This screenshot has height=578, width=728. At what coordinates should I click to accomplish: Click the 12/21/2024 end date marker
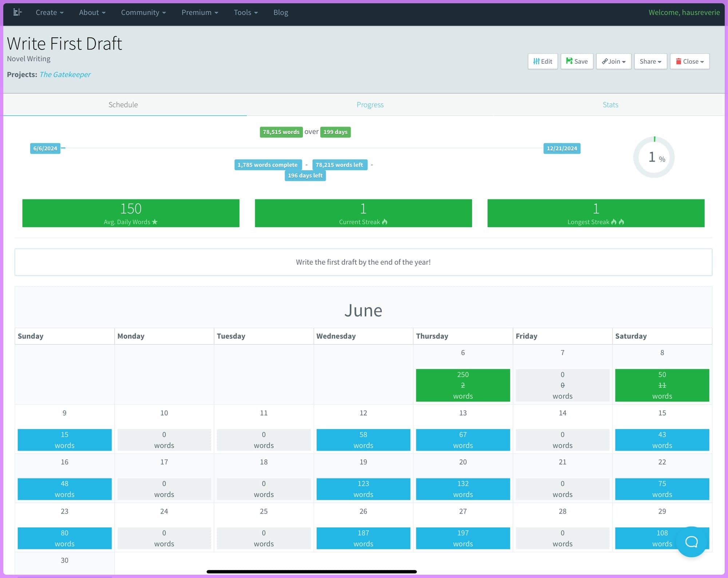click(x=562, y=148)
